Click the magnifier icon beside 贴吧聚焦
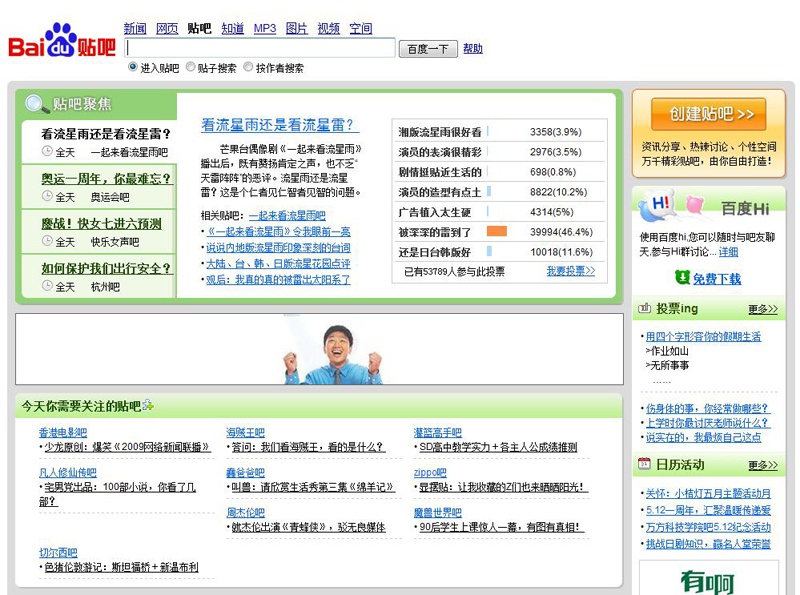The width and height of the screenshot is (800, 595). tap(36, 104)
